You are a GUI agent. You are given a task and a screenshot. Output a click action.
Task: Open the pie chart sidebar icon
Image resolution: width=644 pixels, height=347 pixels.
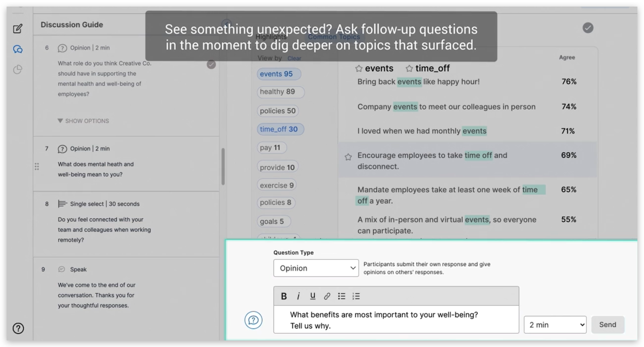[x=18, y=69]
